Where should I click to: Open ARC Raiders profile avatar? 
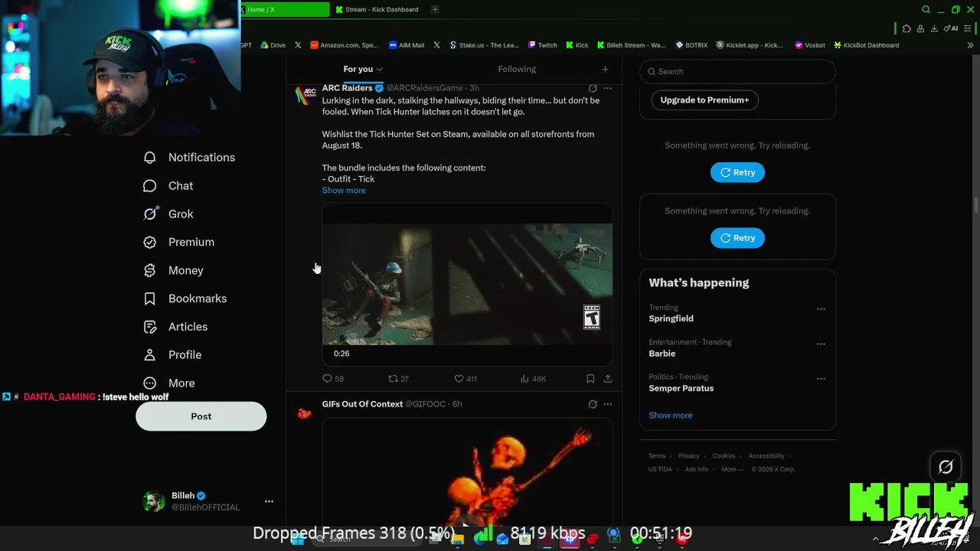point(305,94)
